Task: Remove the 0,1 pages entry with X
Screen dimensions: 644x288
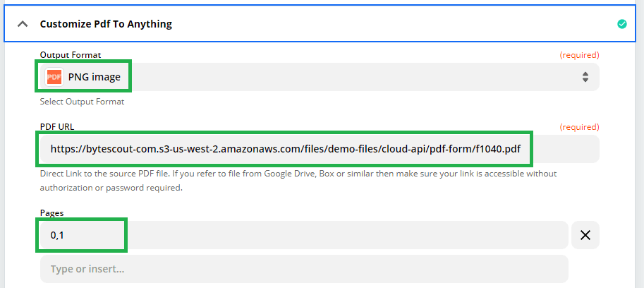Action: pyautogui.click(x=585, y=235)
